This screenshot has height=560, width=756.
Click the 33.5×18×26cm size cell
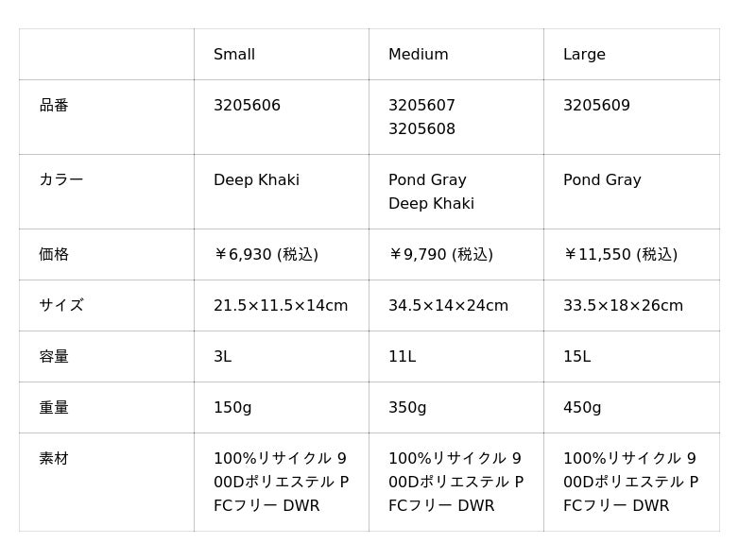[624, 305]
